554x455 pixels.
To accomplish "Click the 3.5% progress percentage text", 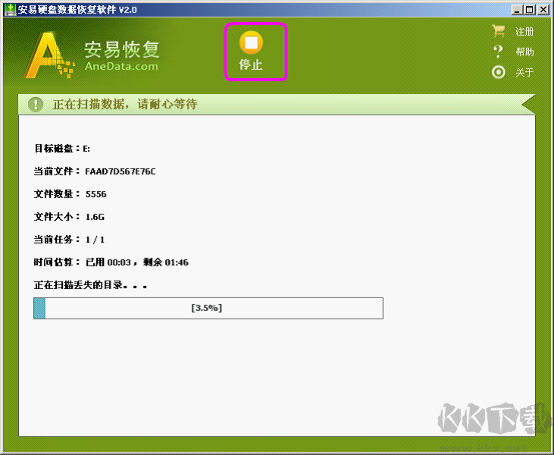I will tap(207, 308).
